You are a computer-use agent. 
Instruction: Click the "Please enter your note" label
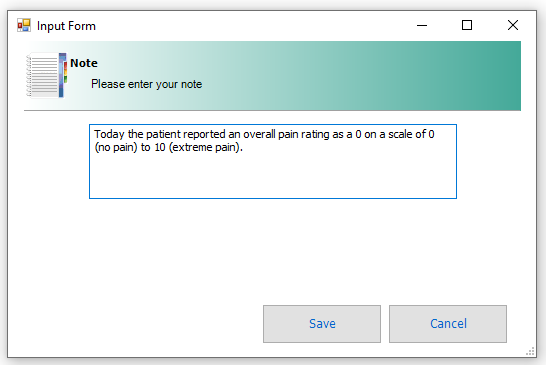147,84
